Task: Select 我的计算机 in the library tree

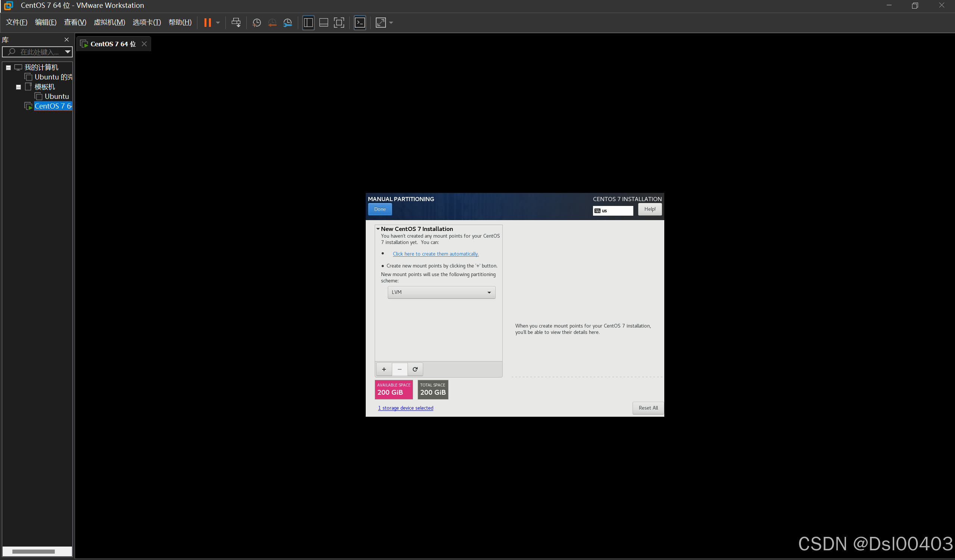Action: (x=41, y=68)
